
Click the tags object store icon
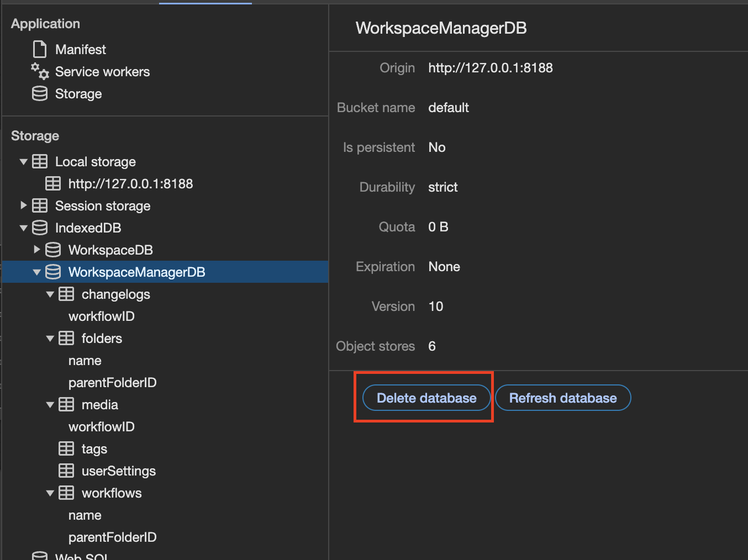[x=66, y=449]
